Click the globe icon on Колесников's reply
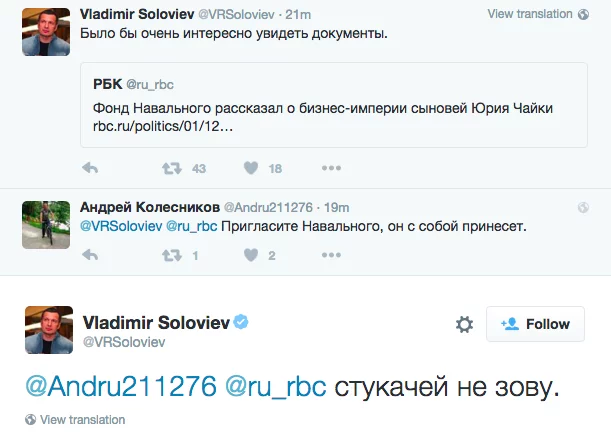 tap(583, 207)
